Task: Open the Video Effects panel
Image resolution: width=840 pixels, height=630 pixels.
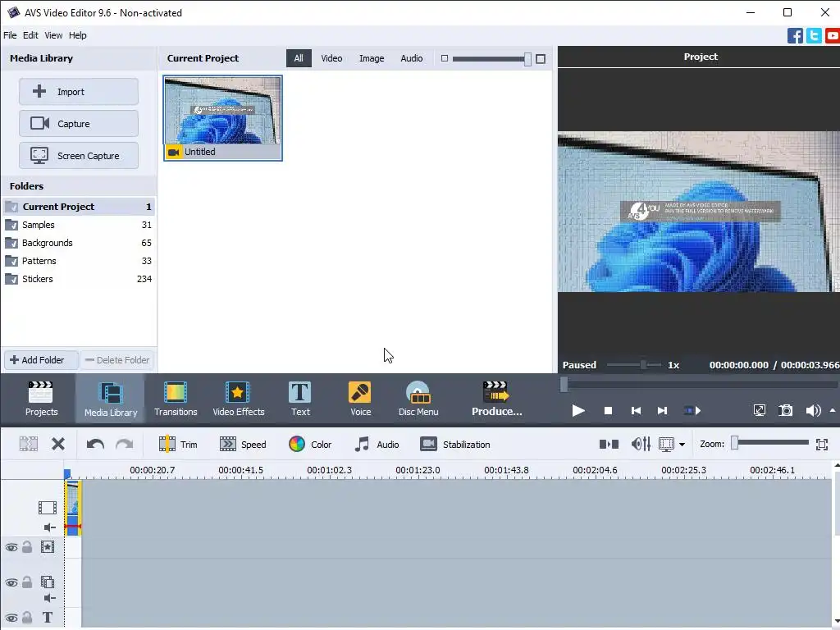Action: tap(239, 399)
